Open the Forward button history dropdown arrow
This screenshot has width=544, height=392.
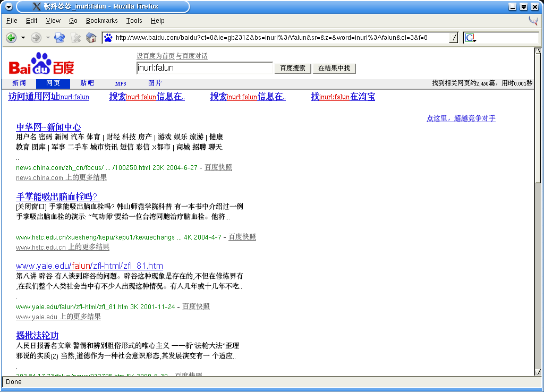click(x=48, y=38)
